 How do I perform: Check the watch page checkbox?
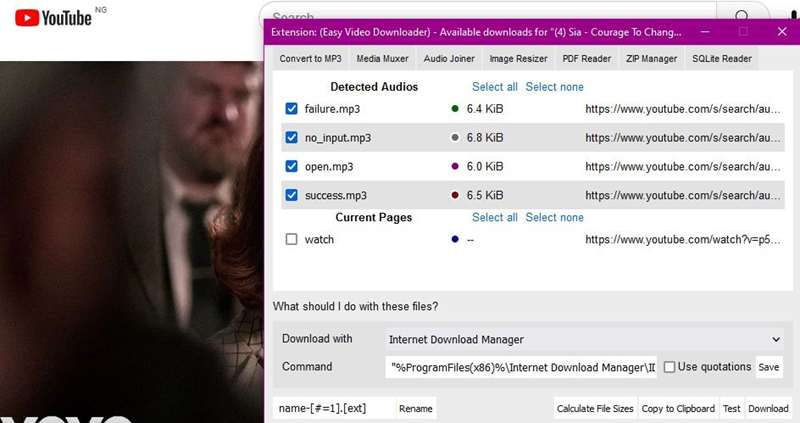pos(291,240)
